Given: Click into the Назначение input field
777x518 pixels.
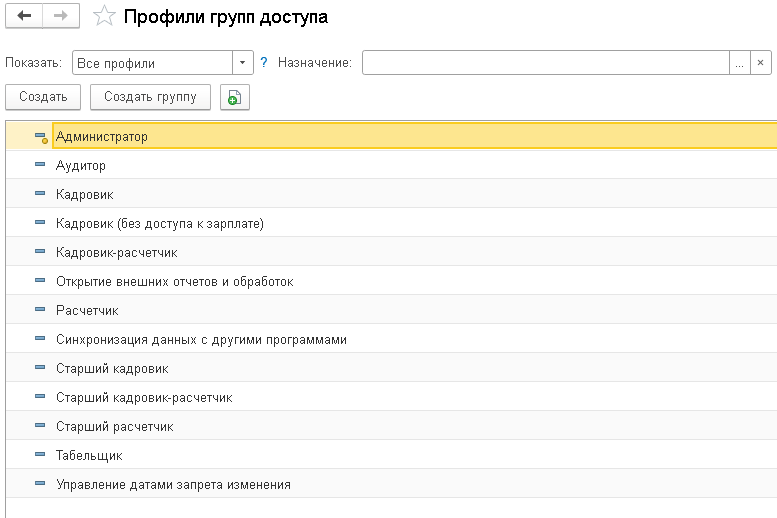Looking at the screenshot, I should pos(546,63).
